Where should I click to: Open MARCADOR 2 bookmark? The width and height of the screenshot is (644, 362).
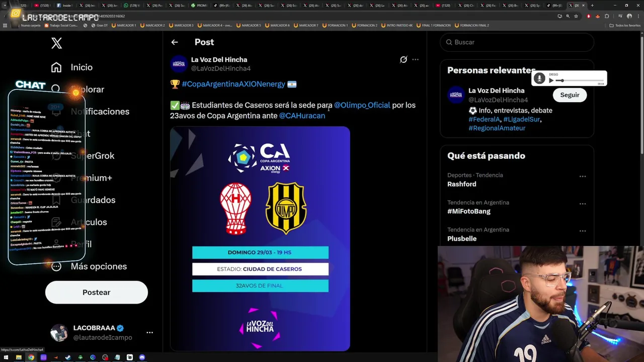pyautogui.click(x=152, y=25)
